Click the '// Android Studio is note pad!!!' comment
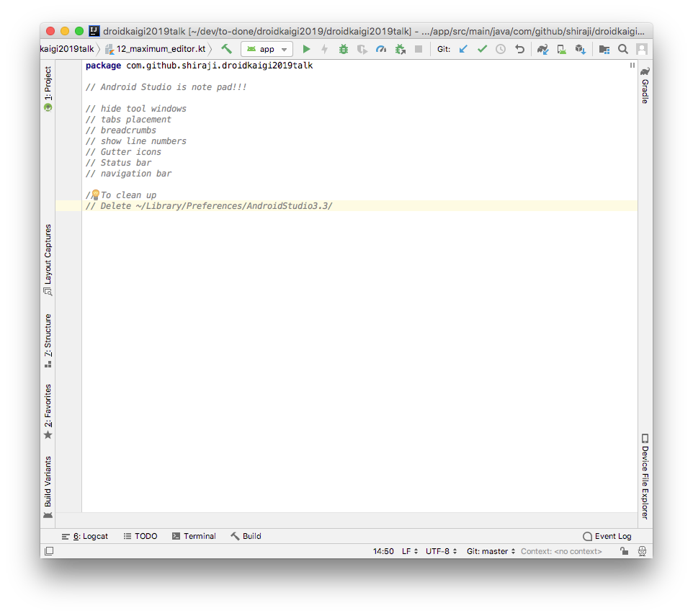Viewport: 693px width, 616px height. point(166,87)
